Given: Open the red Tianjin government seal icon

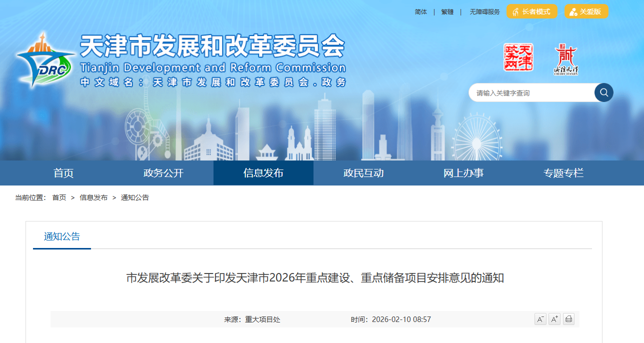Looking at the screenshot, I should 518,57.
